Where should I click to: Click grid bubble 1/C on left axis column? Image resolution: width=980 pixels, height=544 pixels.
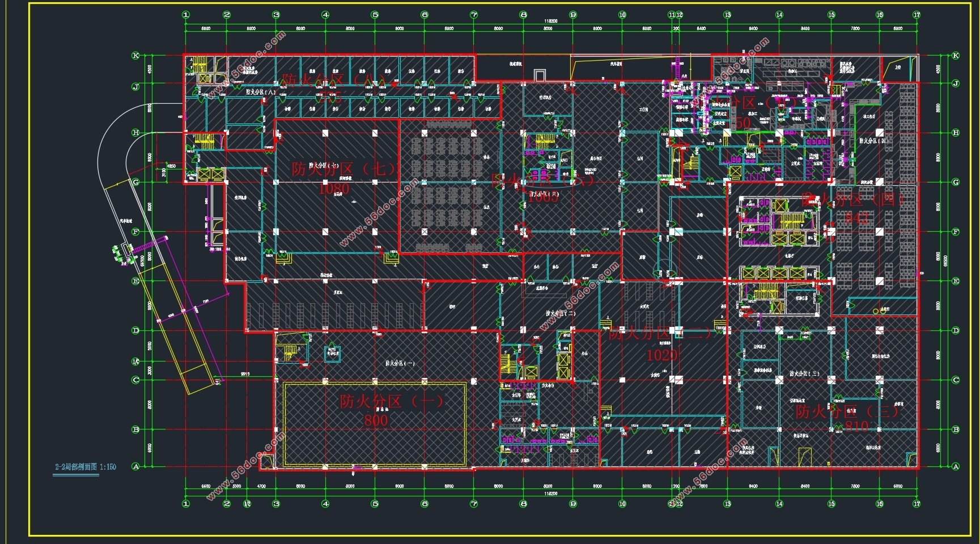coord(135,362)
